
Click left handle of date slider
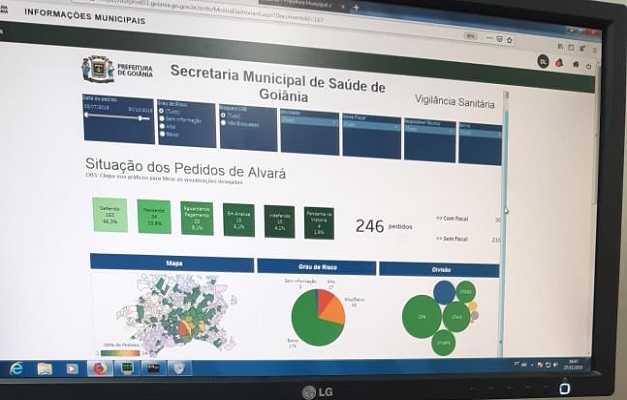[86, 115]
